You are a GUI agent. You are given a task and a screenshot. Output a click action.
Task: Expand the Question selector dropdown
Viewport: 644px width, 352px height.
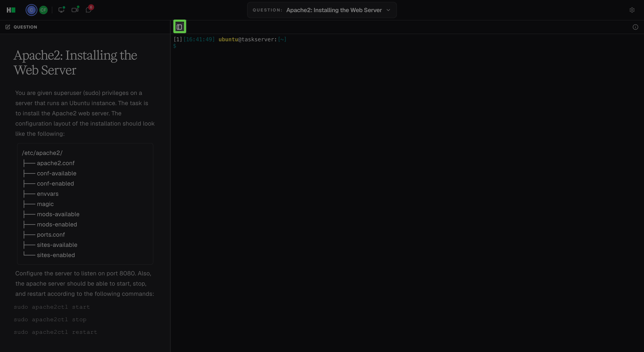(x=322, y=10)
